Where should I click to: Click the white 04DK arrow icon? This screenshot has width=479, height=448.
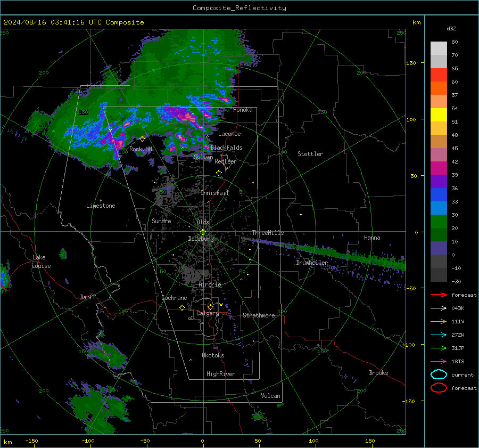tap(439, 308)
